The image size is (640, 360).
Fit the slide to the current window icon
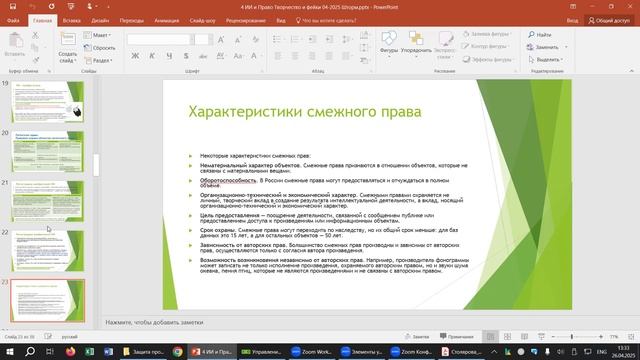(x=631, y=337)
